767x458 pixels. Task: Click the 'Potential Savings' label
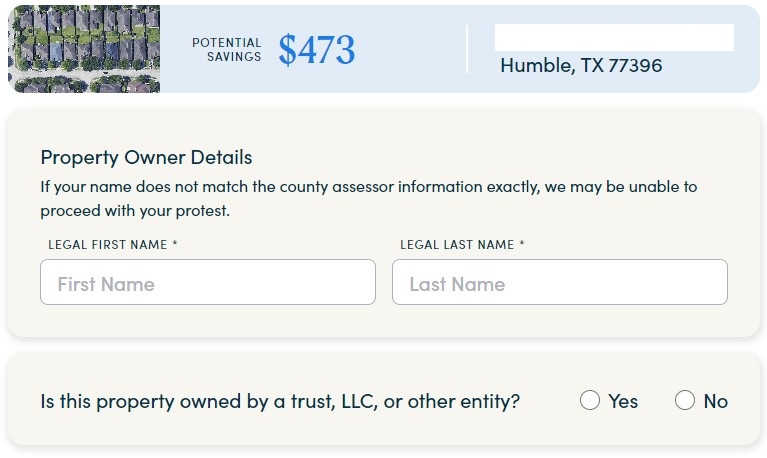227,50
